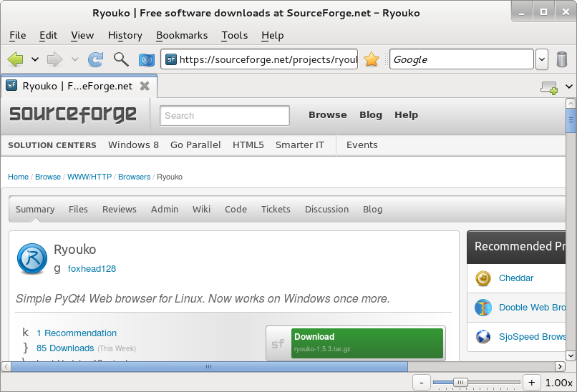Click the grey forward arrow button

pyautogui.click(x=55, y=59)
